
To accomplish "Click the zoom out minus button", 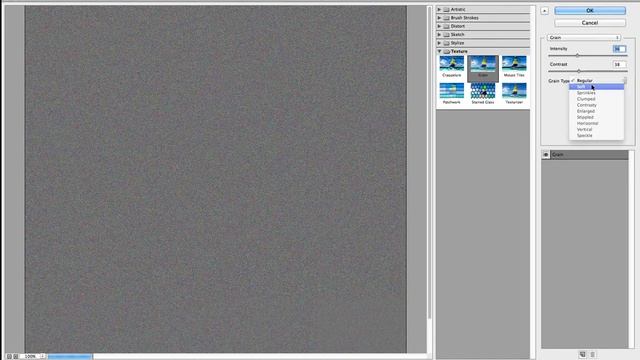I will 9,356.
